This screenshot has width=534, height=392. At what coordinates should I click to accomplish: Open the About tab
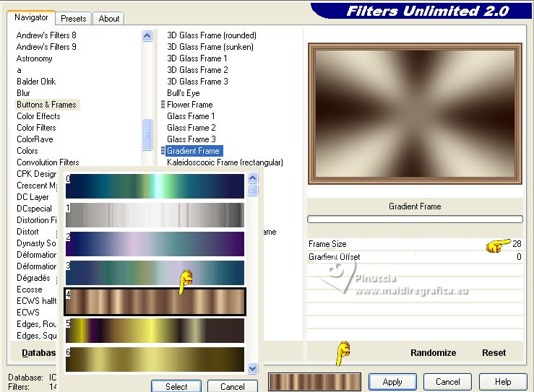(108, 19)
